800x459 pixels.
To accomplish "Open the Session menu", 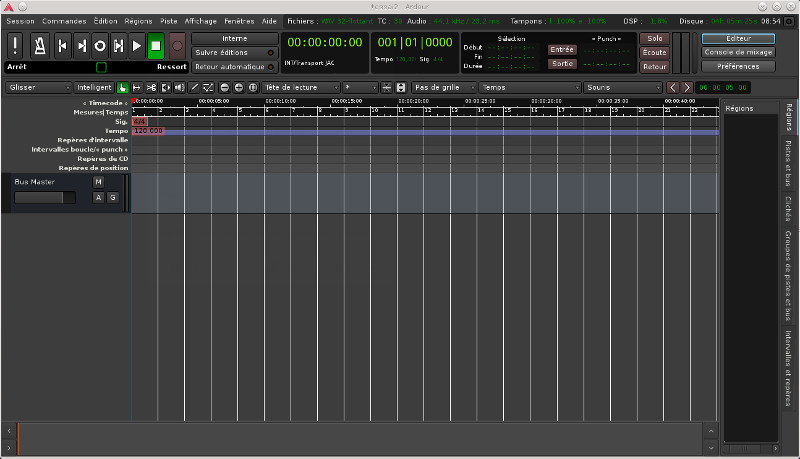I will tap(20, 20).
